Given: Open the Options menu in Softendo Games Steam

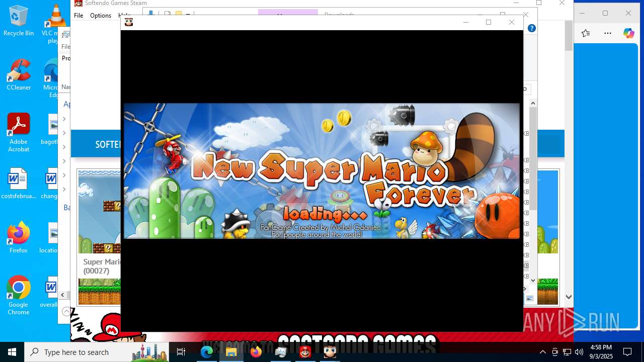Looking at the screenshot, I should coord(101,16).
